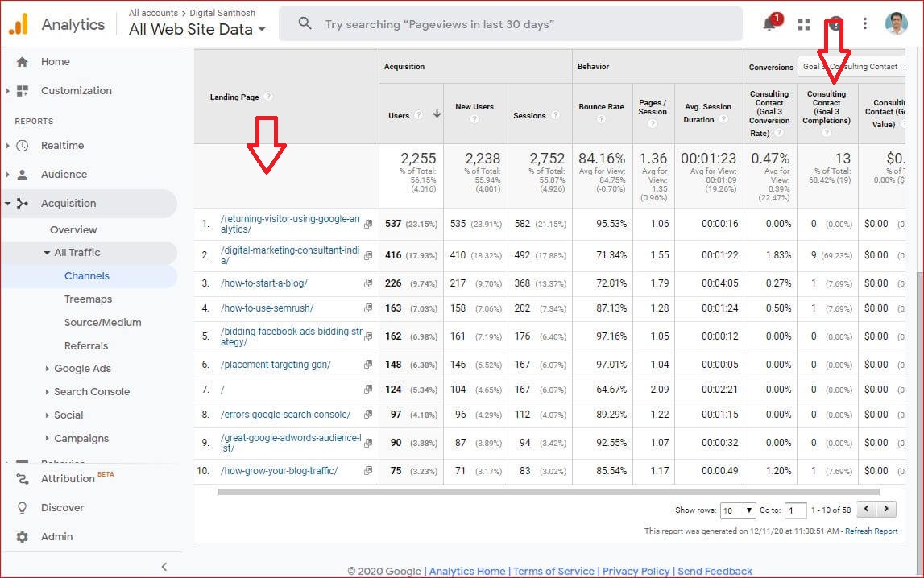Click help icon beside Landing Page header
924x578 pixels.
point(268,97)
